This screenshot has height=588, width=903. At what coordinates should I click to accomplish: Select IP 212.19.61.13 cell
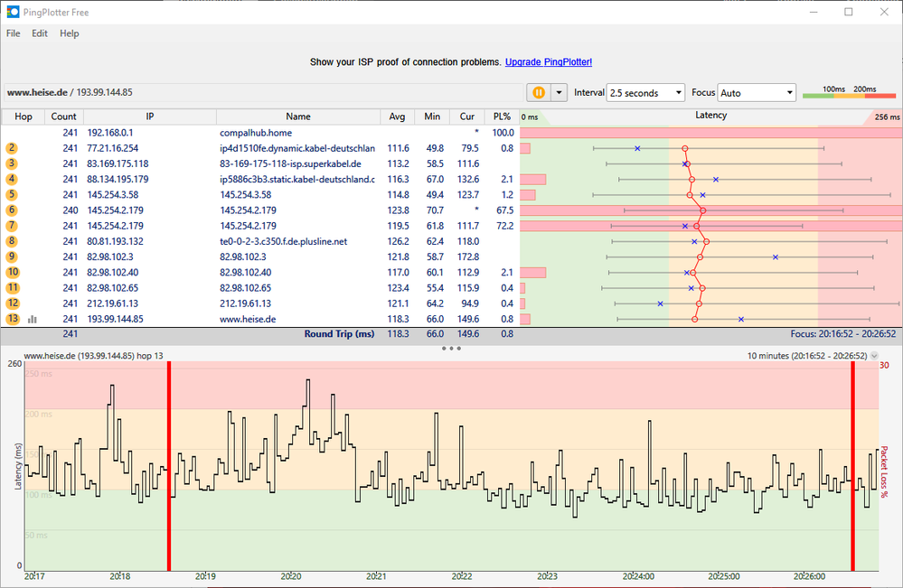tap(112, 303)
